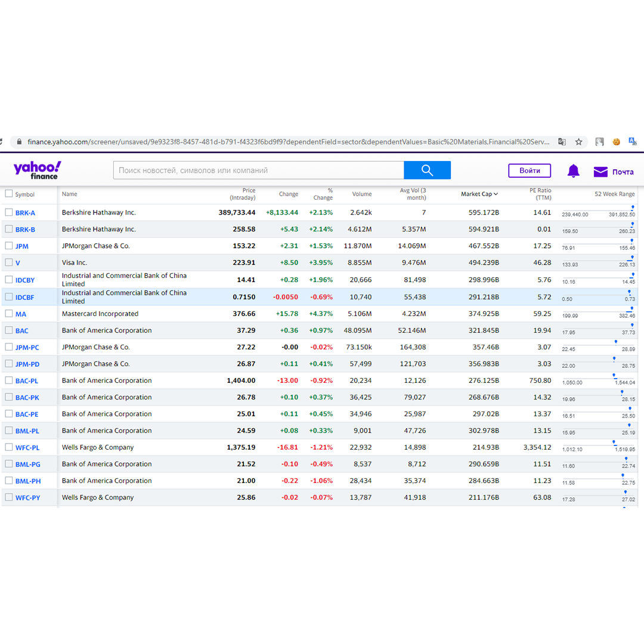This screenshot has width=644, height=644.
Task: Click the 750.80 PE ratio value
Action: [x=540, y=380]
